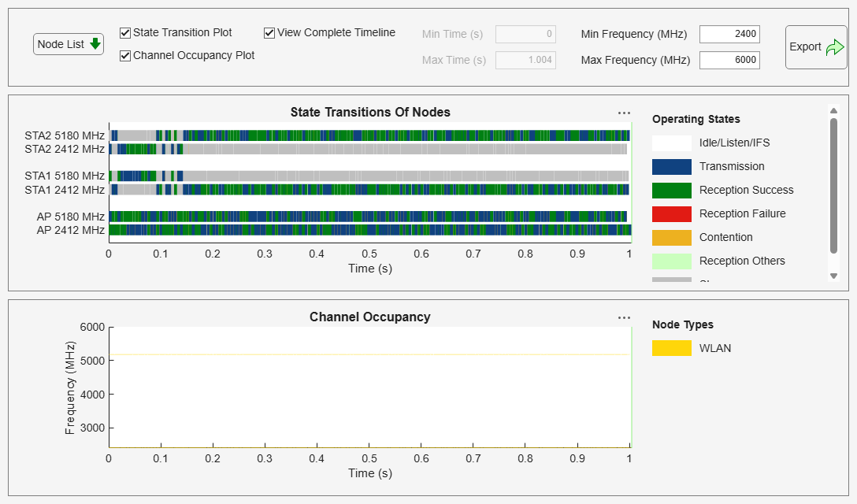Toggle the Channel Occupancy Plot checkbox

[x=125, y=56]
